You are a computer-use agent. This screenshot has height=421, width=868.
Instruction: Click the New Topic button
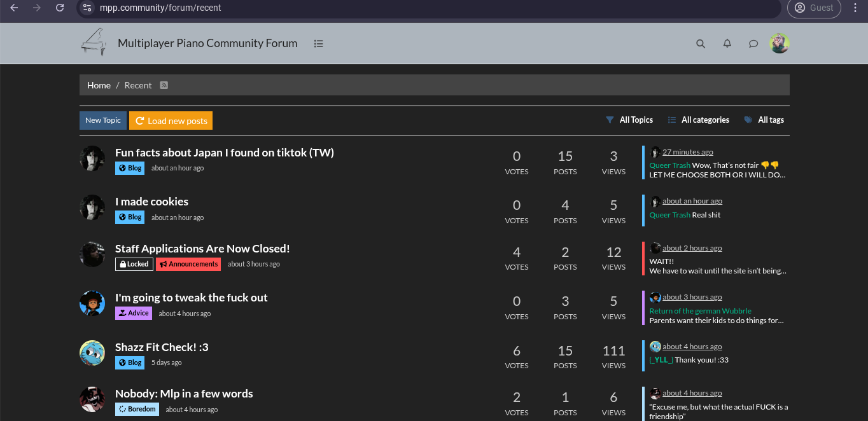pyautogui.click(x=102, y=121)
